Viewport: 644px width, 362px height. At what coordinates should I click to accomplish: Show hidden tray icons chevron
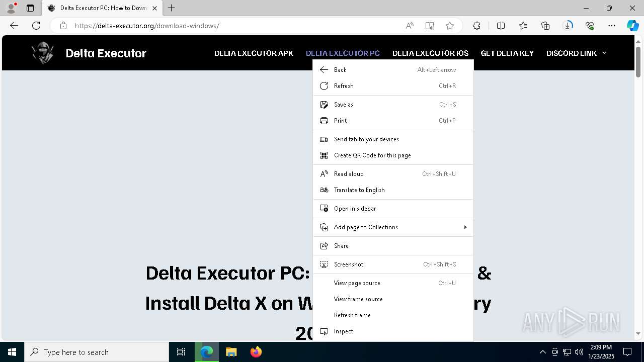[x=543, y=352]
